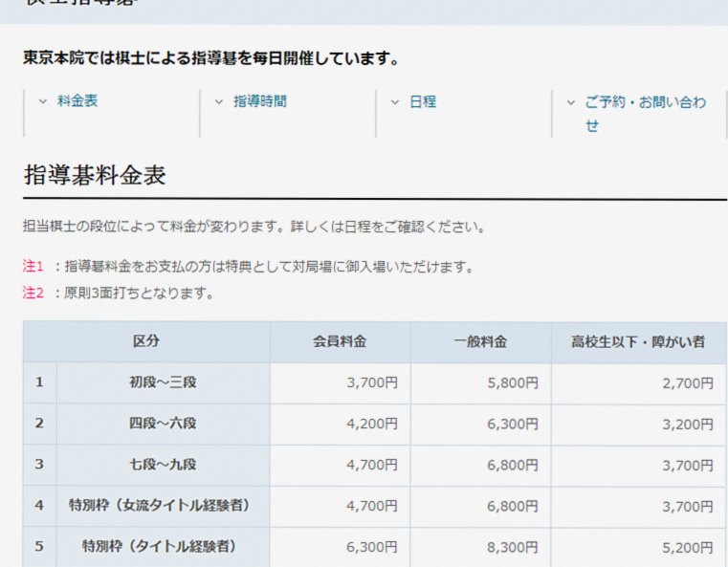The image size is (728, 567).
Task: Click chevron beside 指導時間
Action: pyautogui.click(x=219, y=101)
